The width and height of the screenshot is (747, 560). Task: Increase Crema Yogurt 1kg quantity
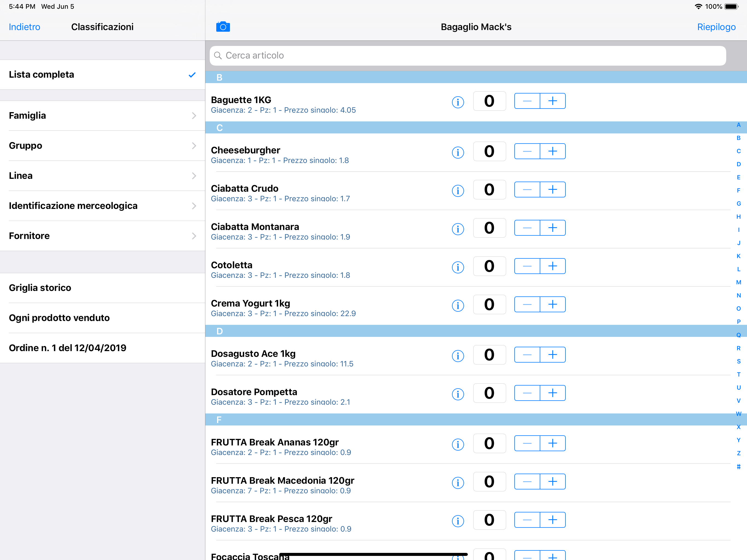(553, 304)
